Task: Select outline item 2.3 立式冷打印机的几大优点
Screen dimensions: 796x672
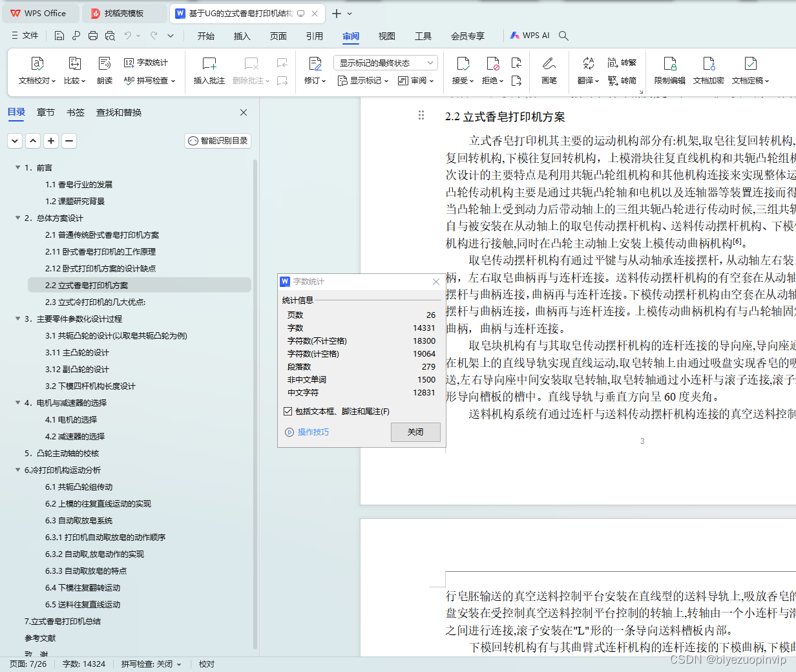Action: click(95, 302)
